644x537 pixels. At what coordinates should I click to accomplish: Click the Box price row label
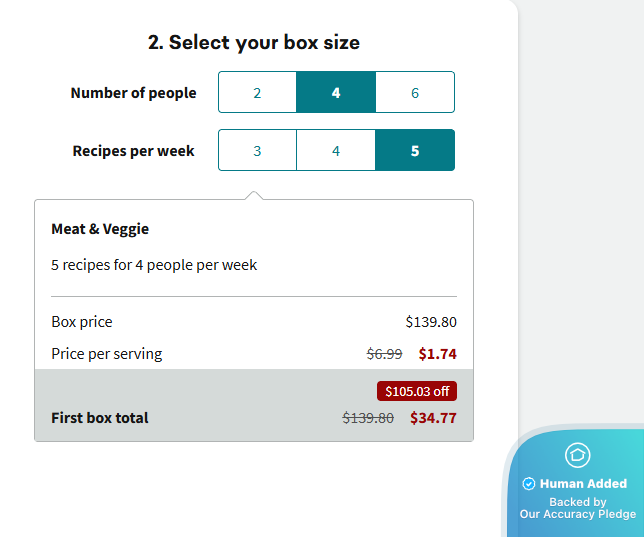click(x=82, y=322)
